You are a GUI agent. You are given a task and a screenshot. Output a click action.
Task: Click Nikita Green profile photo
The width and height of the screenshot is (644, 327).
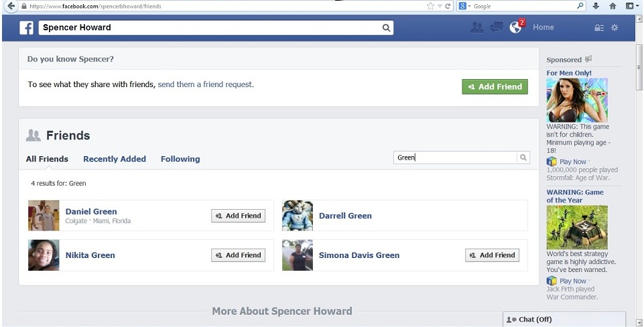point(44,255)
